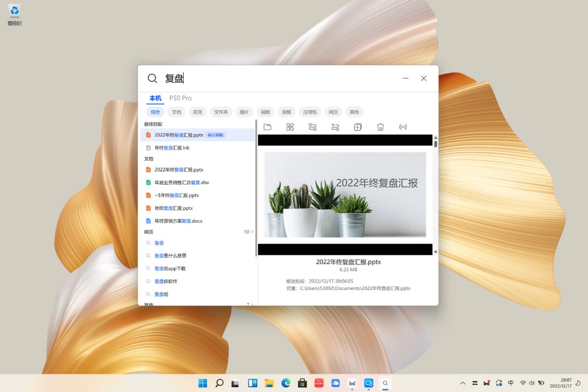The height and width of the screenshot is (392, 588).
Task: Open the Recycle Bin desktop icon
Action: [14, 11]
